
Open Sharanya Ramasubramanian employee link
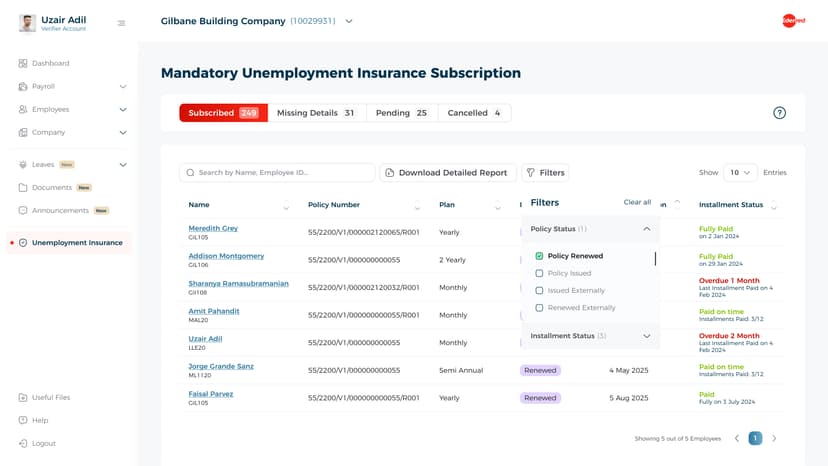tap(239, 284)
